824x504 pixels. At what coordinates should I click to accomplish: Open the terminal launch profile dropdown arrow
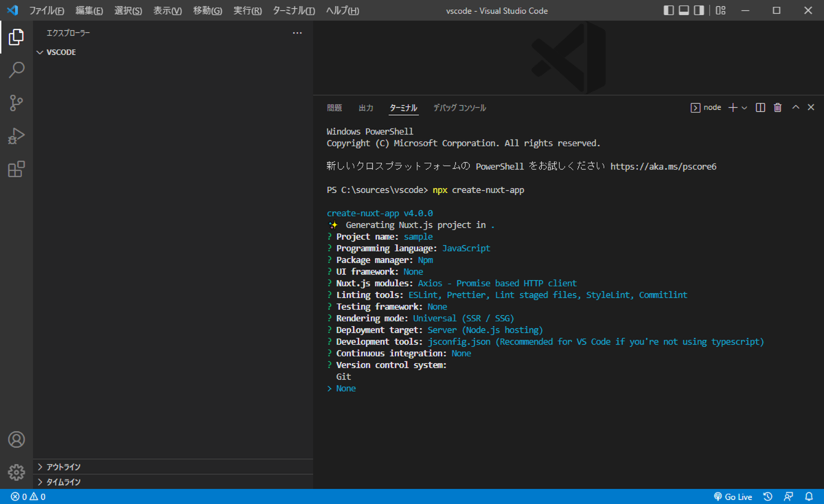pyautogui.click(x=744, y=108)
